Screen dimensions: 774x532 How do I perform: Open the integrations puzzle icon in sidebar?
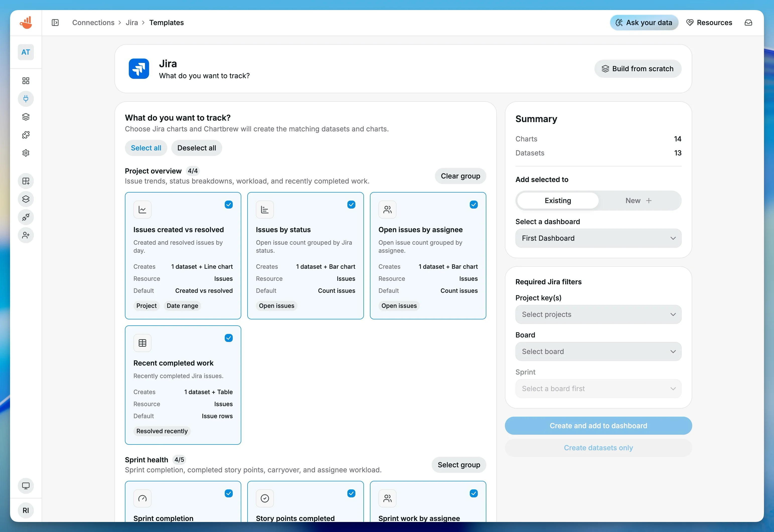[x=26, y=135]
